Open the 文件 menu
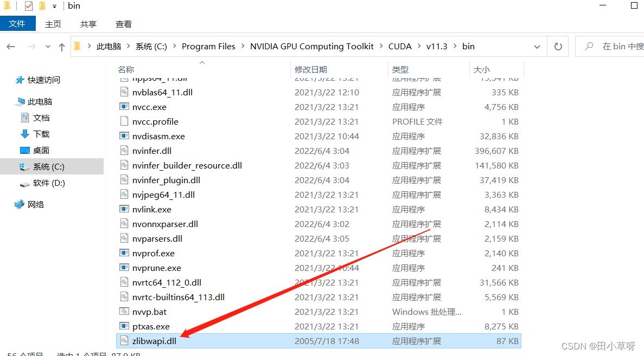Screen dimensions: 644x356 coord(18,24)
